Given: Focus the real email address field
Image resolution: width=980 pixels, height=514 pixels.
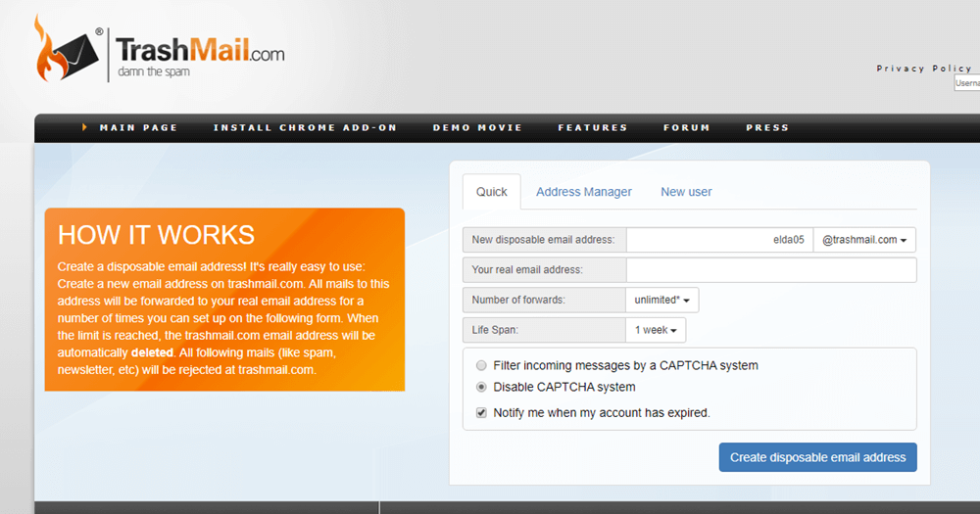Looking at the screenshot, I should [x=770, y=270].
